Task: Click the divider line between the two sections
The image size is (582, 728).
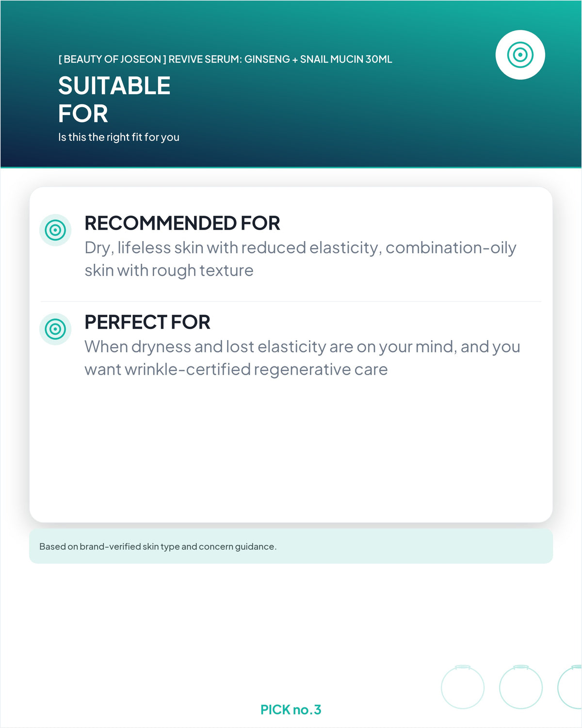Action: coord(291,301)
